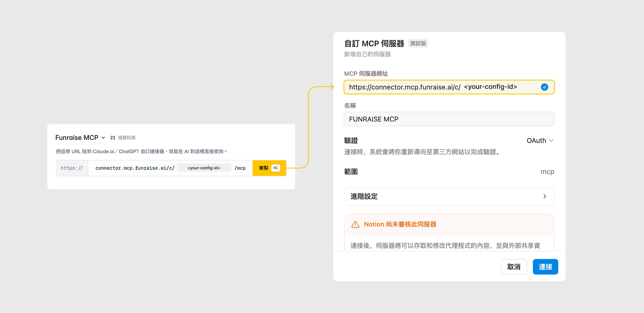Expand the 進階設定 advanced settings row
644x313 pixels.
coord(449,196)
